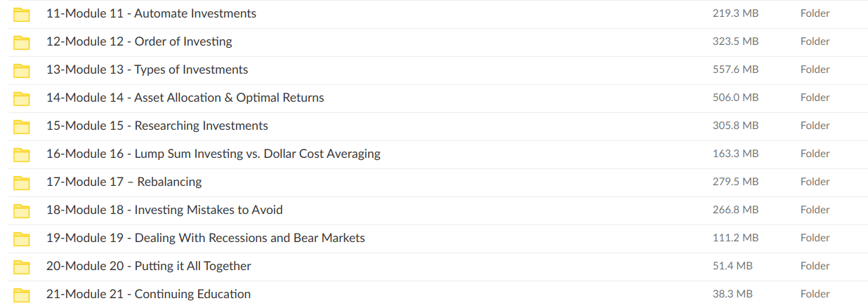Click folder icon for Module 11 Automate Investments
The width and height of the screenshot is (868, 308).
22,14
